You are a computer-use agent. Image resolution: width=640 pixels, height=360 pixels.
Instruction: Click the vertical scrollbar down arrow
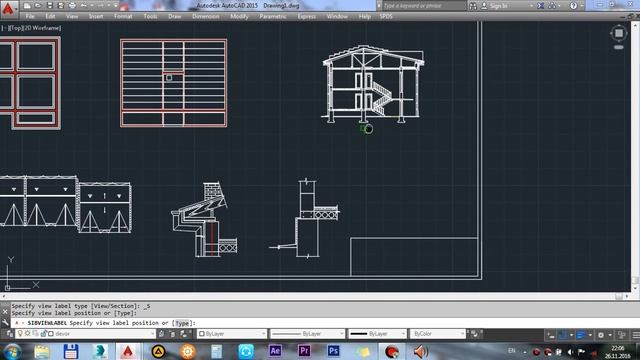[635, 288]
